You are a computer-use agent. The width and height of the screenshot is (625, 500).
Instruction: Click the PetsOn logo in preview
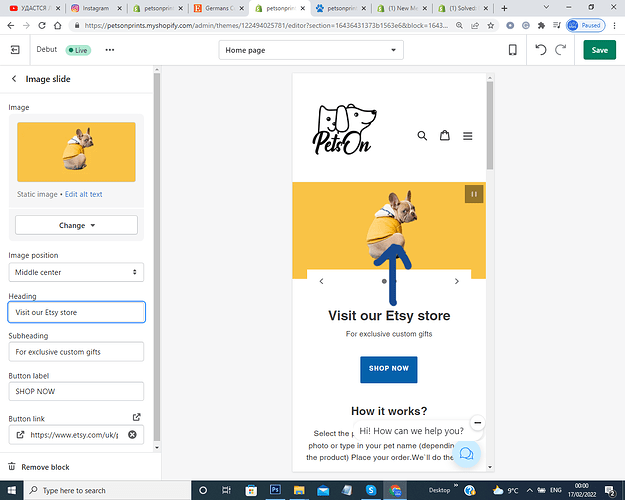[x=344, y=130]
